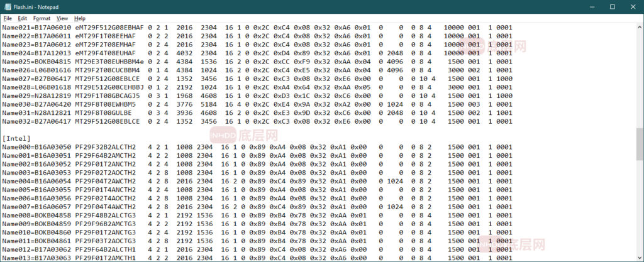Open the File menu
Viewport: 644px width, 262px height.
coord(8,19)
